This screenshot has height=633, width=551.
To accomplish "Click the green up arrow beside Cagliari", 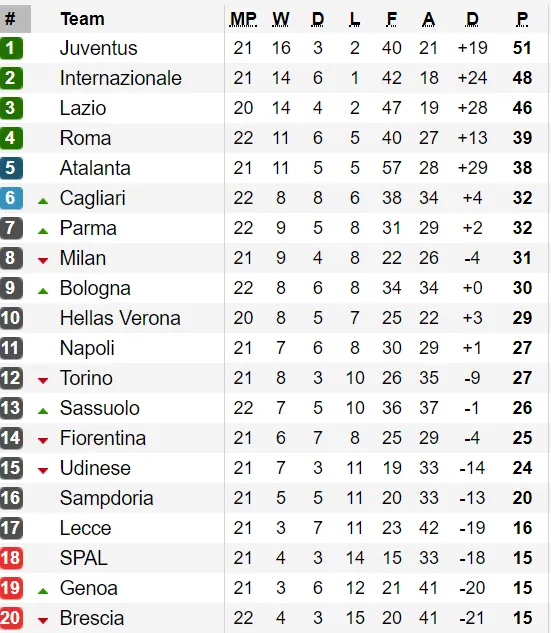I will pyautogui.click(x=43, y=201).
